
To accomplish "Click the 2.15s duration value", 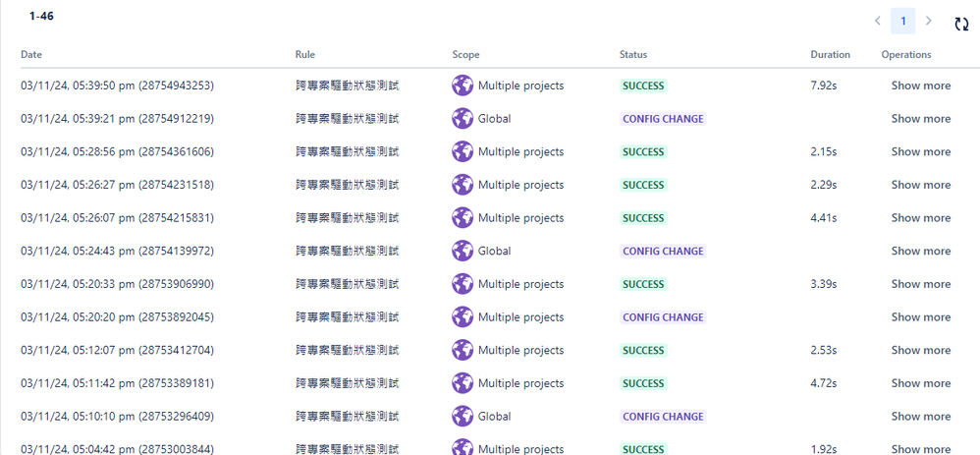I will coord(824,152).
